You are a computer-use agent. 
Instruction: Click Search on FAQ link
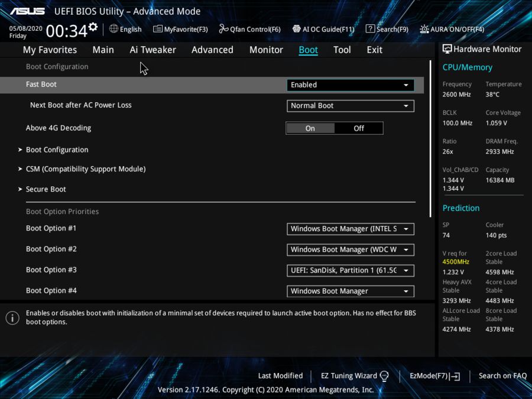pos(502,376)
